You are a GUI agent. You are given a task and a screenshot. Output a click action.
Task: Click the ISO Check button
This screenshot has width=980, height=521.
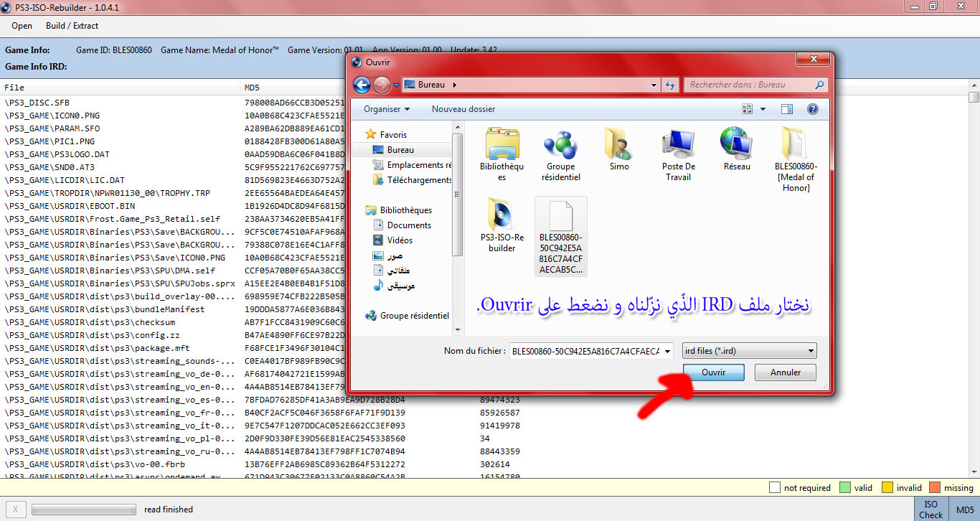pyautogui.click(x=930, y=510)
